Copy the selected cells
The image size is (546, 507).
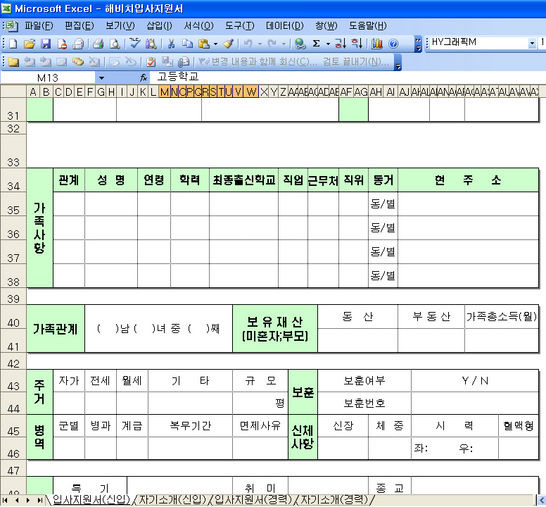coord(188,44)
